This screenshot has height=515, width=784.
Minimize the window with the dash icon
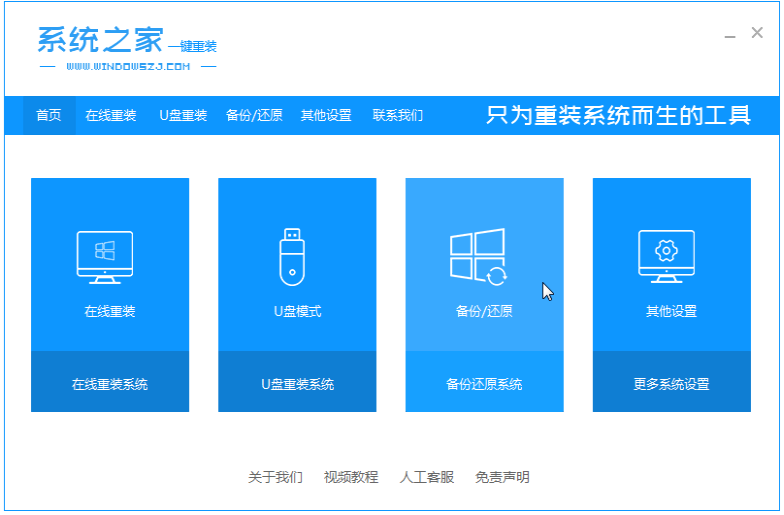[730, 36]
